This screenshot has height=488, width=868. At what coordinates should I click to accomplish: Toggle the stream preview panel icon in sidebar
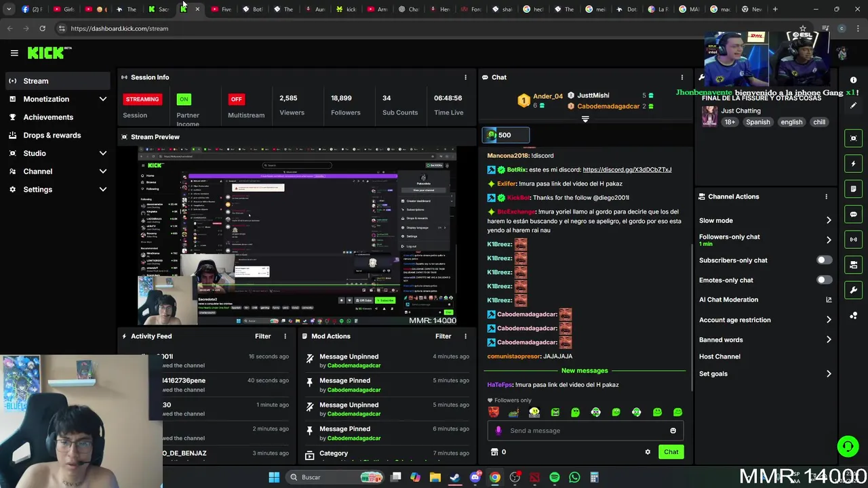click(853, 138)
